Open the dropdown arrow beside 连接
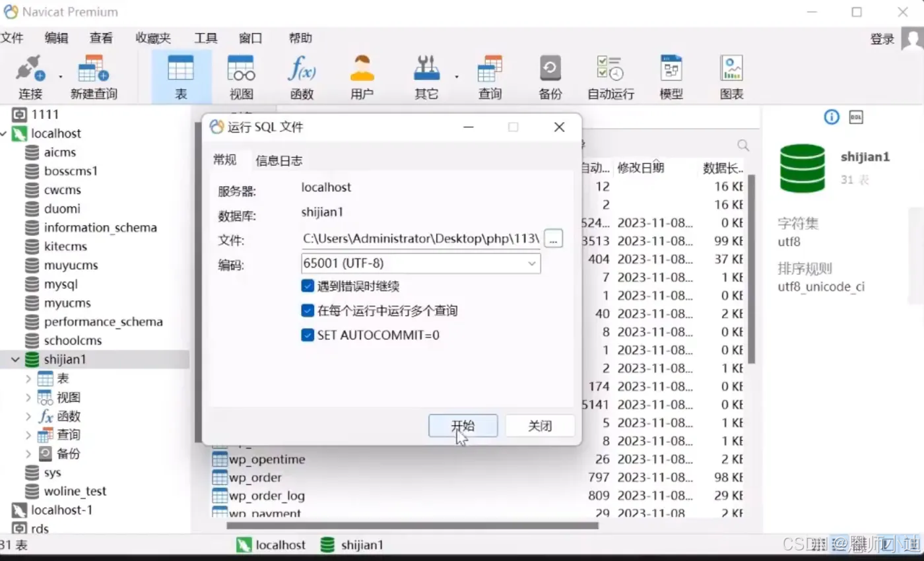 pos(60,77)
